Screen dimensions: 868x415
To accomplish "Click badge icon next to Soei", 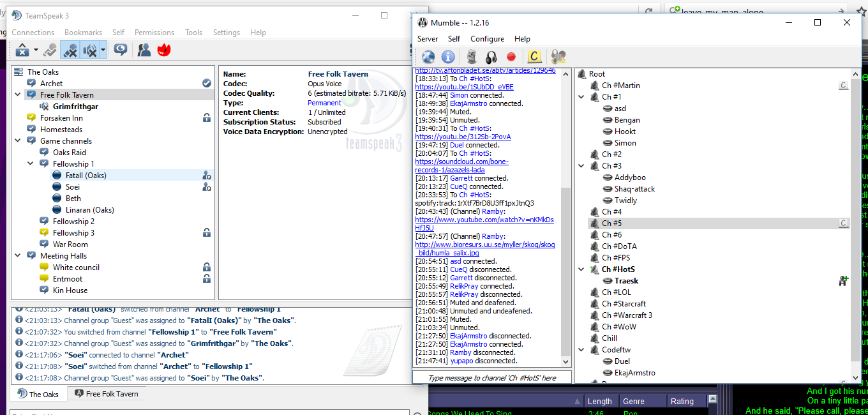I will tap(207, 187).
